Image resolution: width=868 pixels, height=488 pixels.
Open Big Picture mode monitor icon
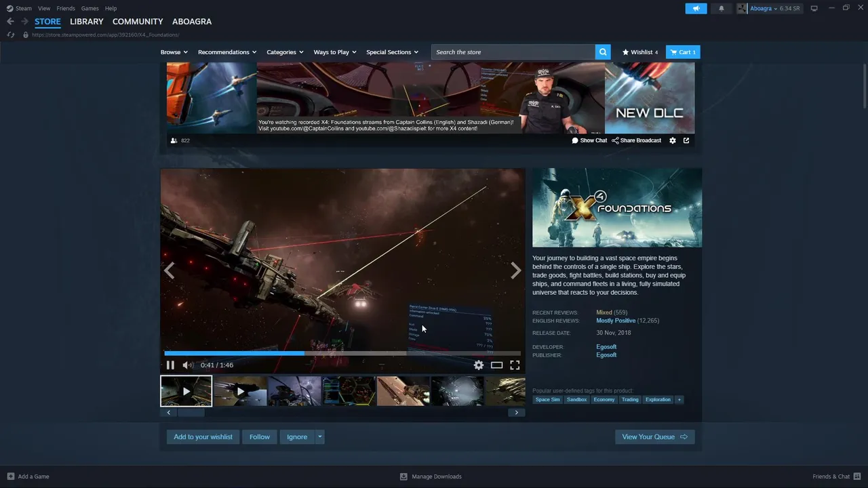click(814, 8)
